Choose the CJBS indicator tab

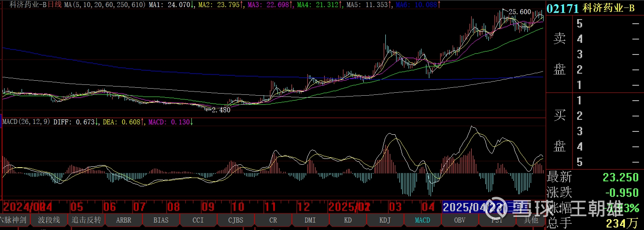pyautogui.click(x=236, y=220)
